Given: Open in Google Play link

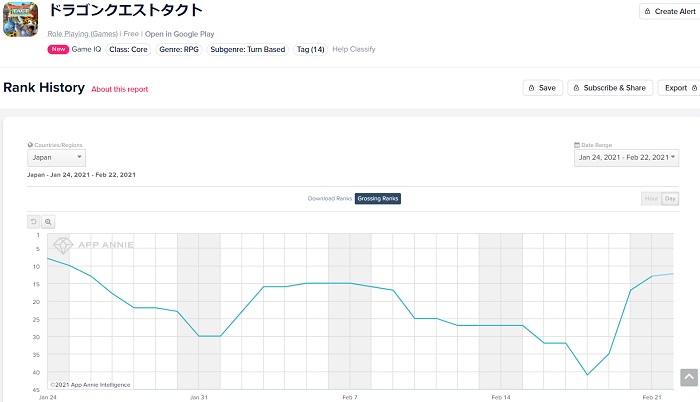Looking at the screenshot, I should pos(179,34).
